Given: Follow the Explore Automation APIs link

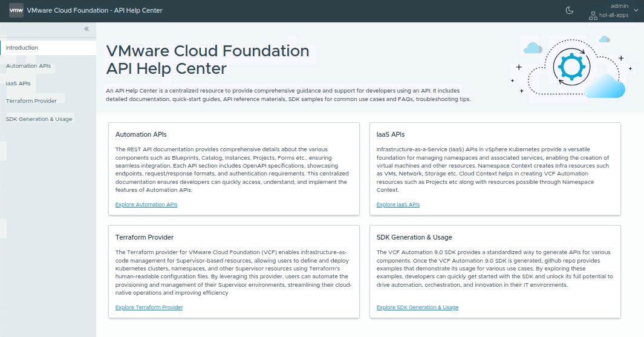Looking at the screenshot, I should (x=146, y=204).
